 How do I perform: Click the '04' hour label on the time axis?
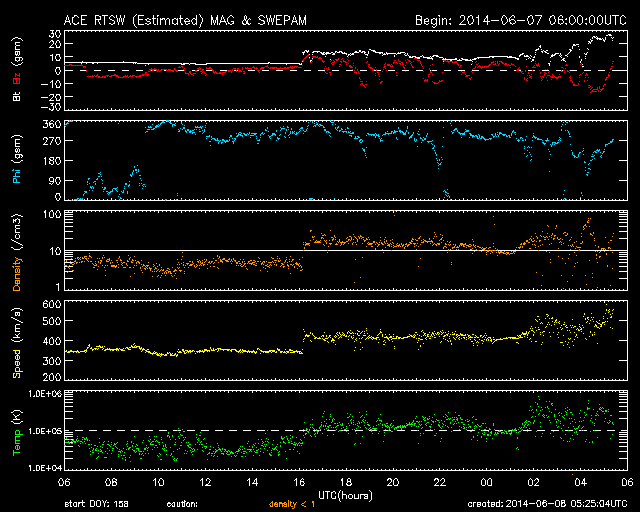580,483
